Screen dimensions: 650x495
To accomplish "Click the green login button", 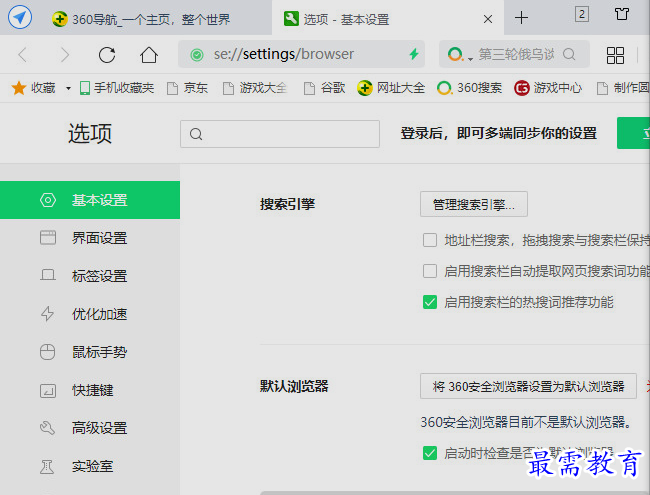I will tap(633, 133).
